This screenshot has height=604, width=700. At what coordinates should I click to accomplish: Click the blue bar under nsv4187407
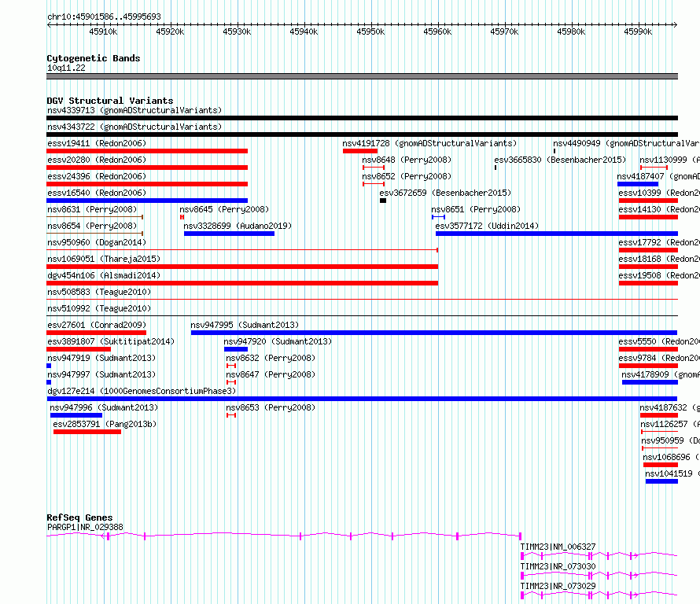(x=638, y=184)
